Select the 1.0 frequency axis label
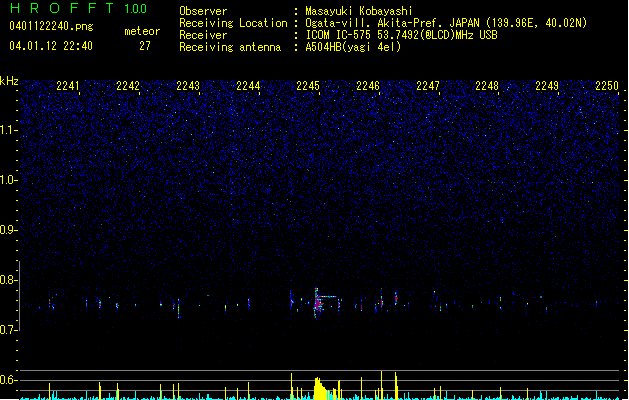629x400 pixels. tap(8, 180)
